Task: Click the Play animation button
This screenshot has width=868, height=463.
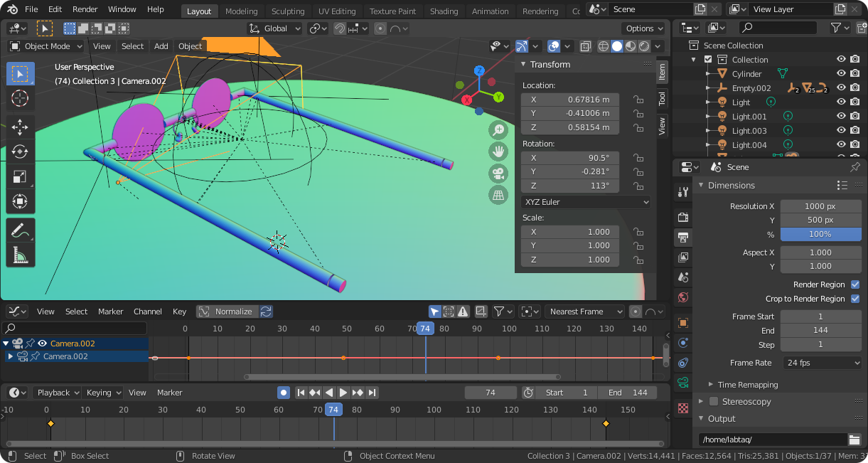Action: (x=343, y=393)
